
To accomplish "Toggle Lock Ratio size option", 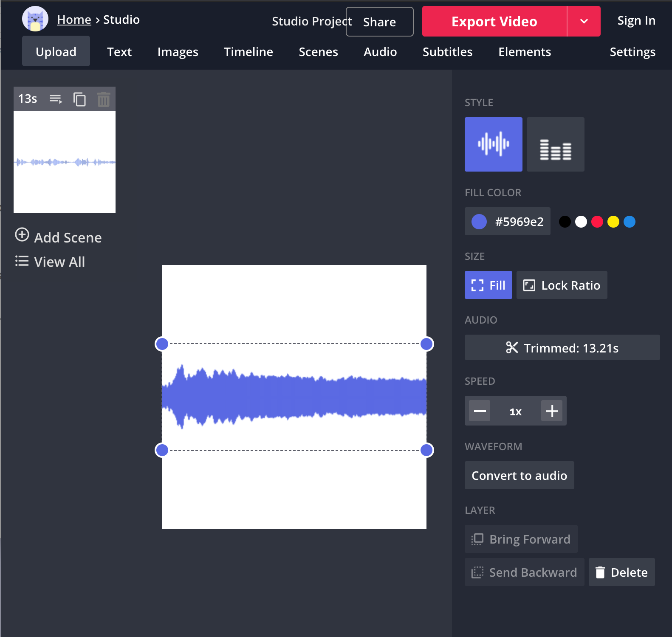I will (562, 285).
